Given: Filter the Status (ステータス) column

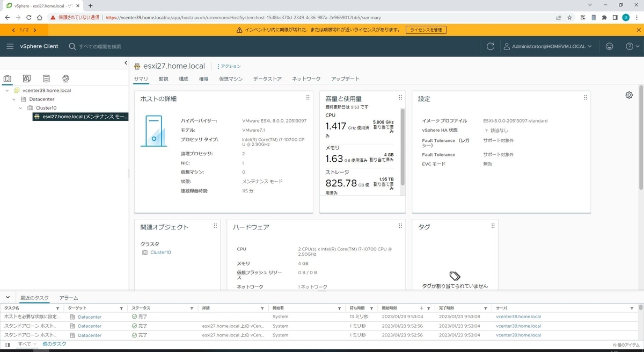Looking at the screenshot, I should pos(192,308).
